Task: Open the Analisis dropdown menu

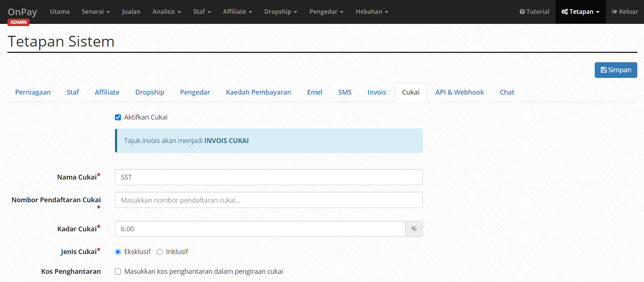Action: (x=167, y=12)
